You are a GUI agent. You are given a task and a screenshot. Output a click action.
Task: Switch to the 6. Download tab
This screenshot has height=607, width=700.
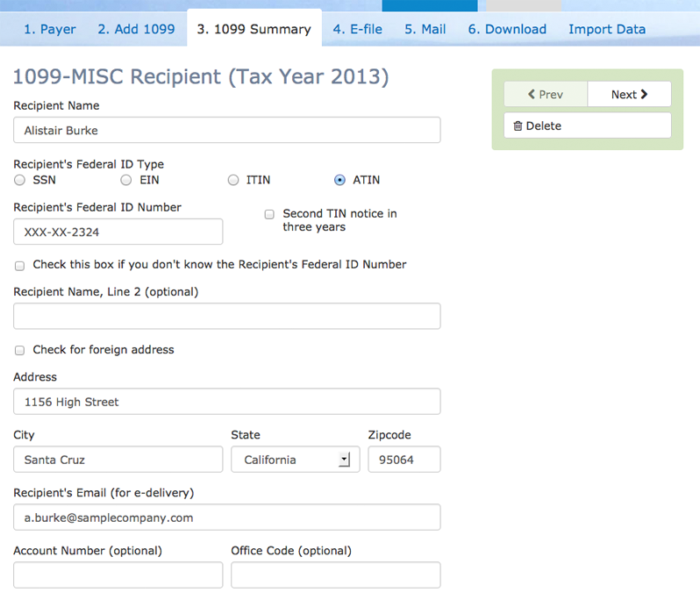(506, 29)
